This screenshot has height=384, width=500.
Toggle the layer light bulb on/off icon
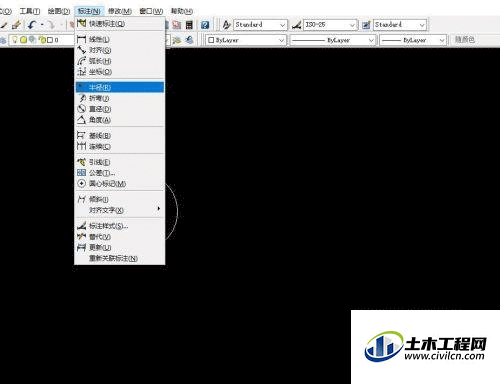pos(15,40)
